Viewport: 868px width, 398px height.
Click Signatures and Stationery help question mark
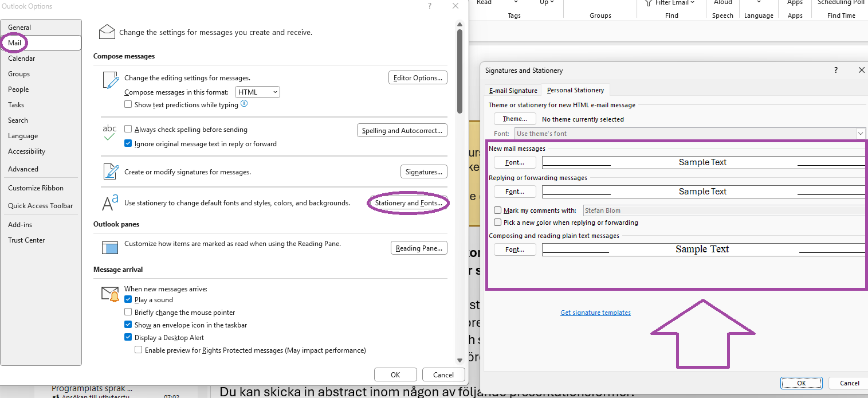click(836, 70)
